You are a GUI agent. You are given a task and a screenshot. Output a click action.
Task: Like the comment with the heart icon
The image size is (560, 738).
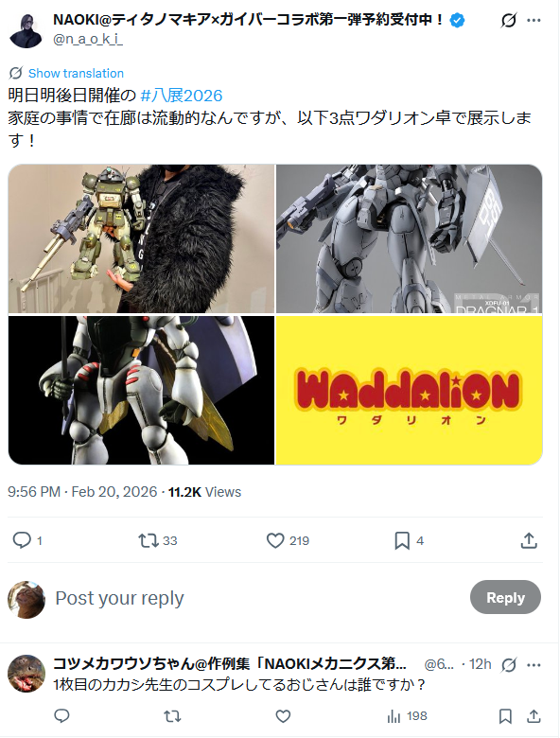pyautogui.click(x=283, y=716)
